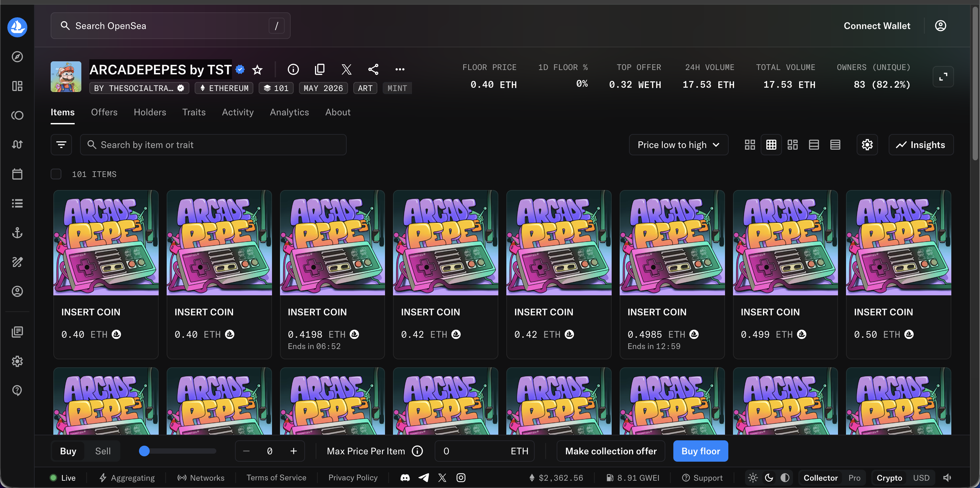The height and width of the screenshot is (488, 980).
Task: Open the Privacy Policy link
Action: point(353,477)
